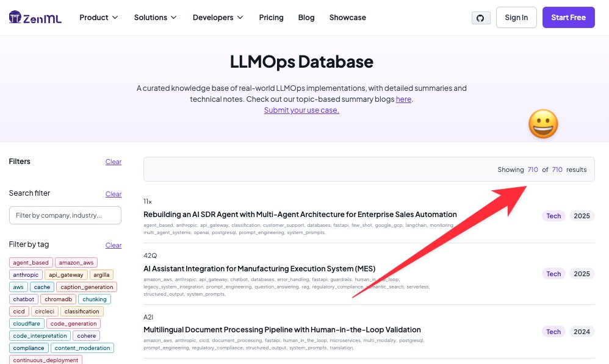This screenshot has width=609, height=364.
Task: Open the ZenML logo home link
Action: point(35,18)
